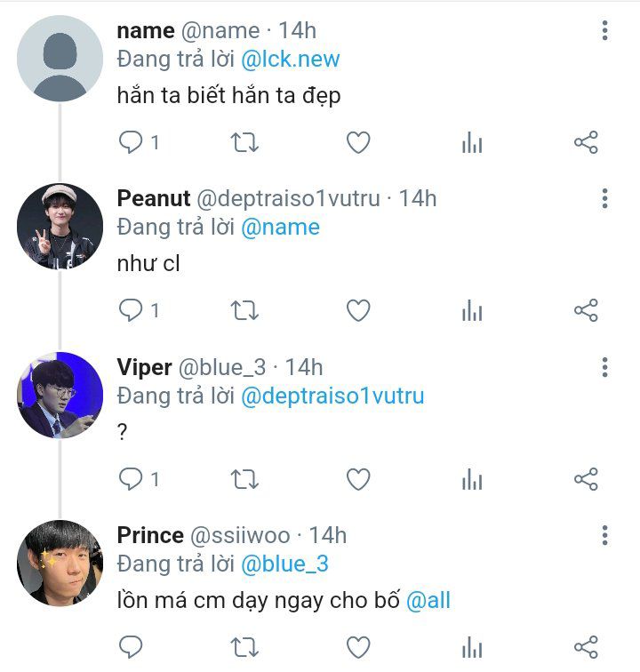Retweet Peanut's reply
Screen dimensions: 640x672
[244, 310]
